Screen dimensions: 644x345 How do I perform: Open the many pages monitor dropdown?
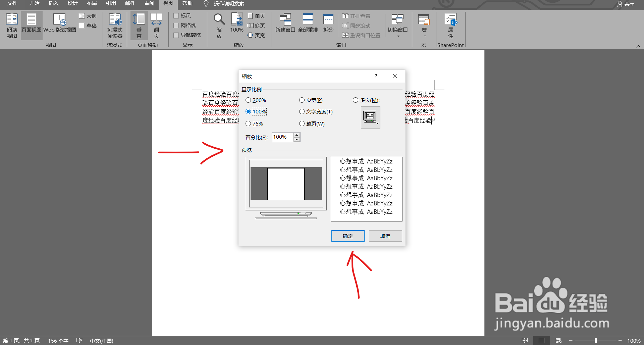(x=370, y=117)
